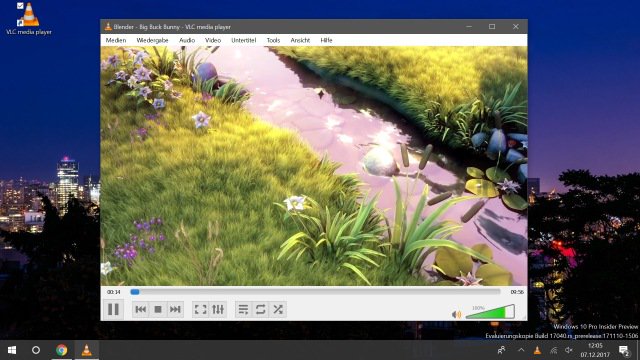Pause playback with the pause button

pos(113,309)
